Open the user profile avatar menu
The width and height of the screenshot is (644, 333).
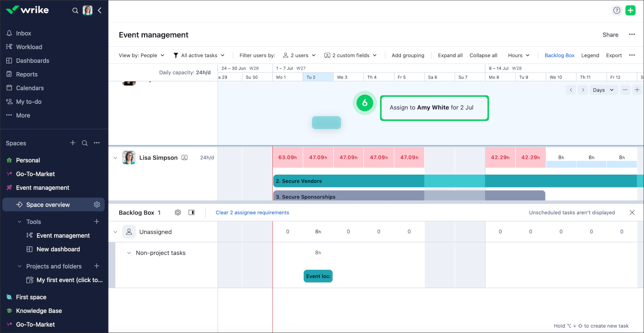[88, 10]
